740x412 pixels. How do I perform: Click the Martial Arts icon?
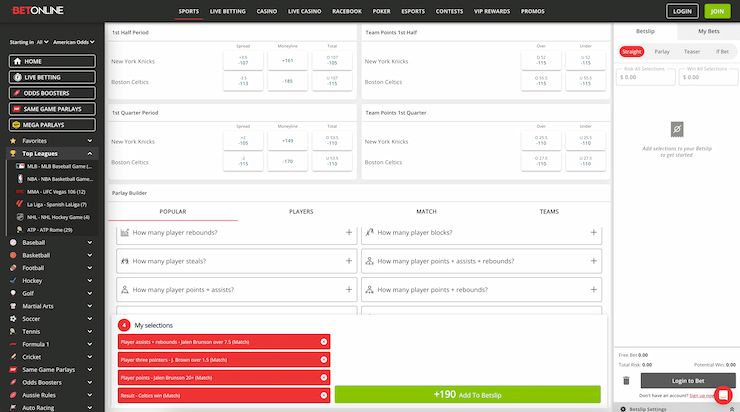(13, 306)
